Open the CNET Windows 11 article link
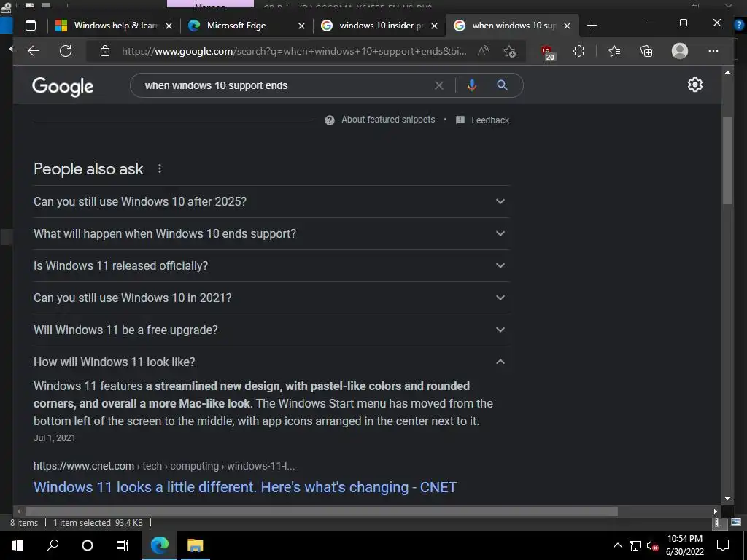 pos(245,487)
